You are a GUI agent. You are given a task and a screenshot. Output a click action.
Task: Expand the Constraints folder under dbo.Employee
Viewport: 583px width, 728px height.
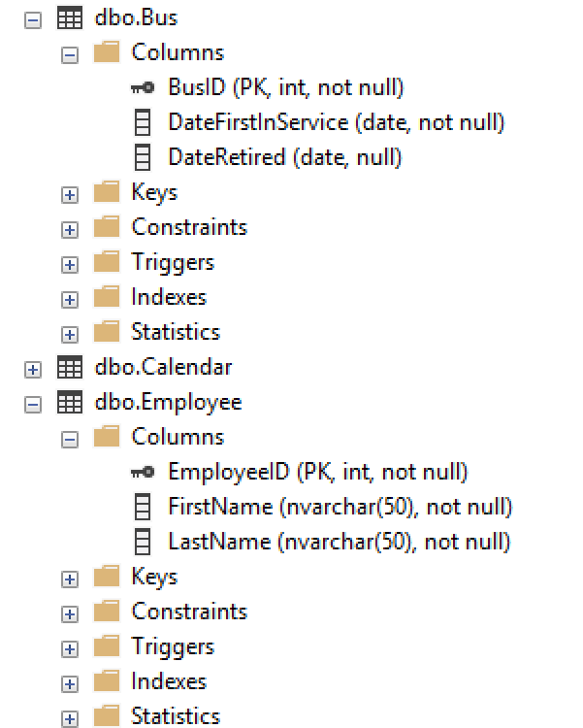pos(70,613)
